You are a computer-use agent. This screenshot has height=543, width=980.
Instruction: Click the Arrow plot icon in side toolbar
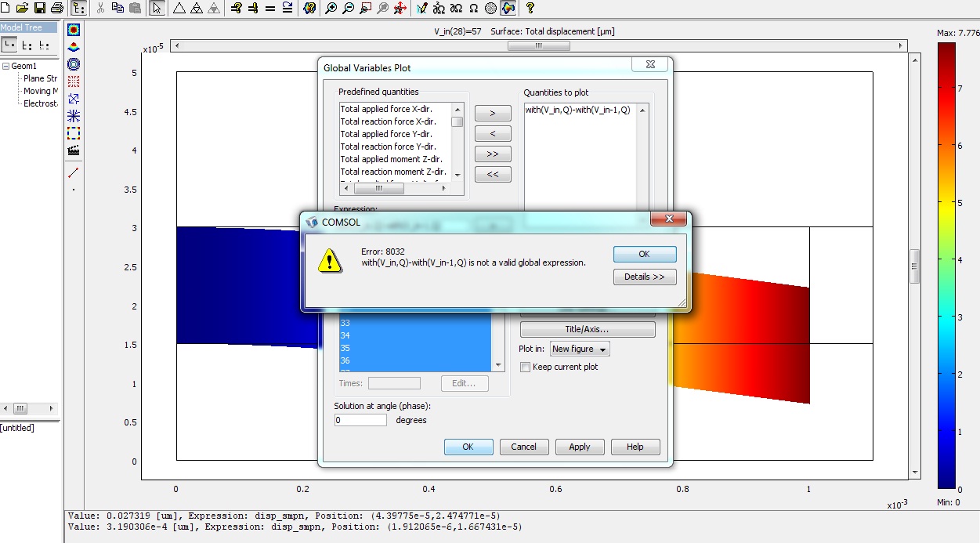[74, 99]
